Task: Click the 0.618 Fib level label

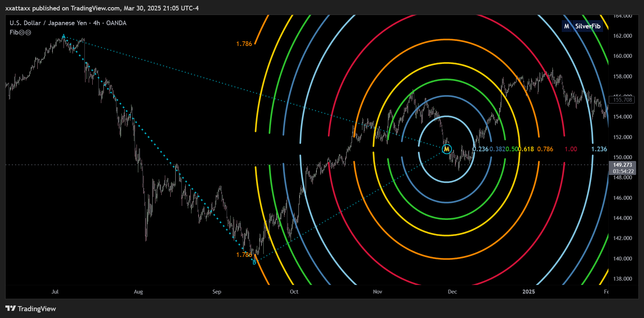Action: click(x=526, y=149)
